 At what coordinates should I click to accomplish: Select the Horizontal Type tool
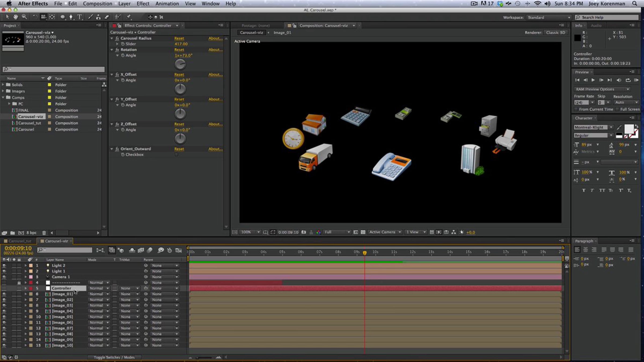pyautogui.click(x=80, y=17)
